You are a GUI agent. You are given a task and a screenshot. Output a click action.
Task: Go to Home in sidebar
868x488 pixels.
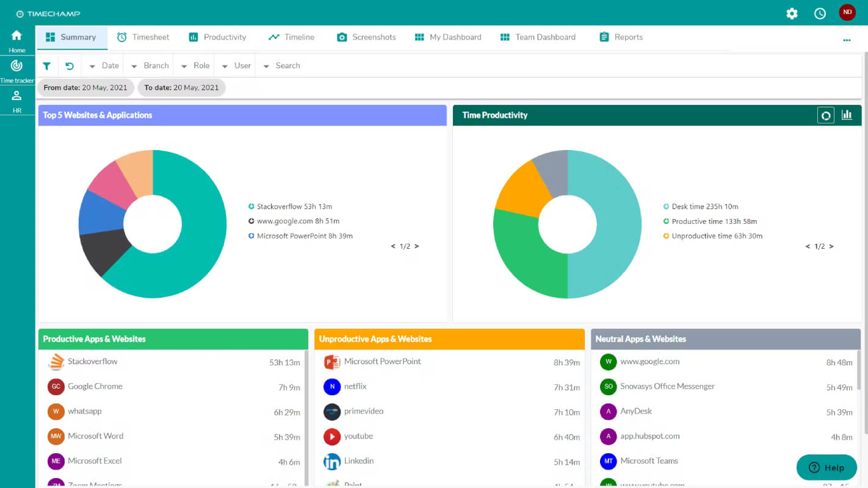coord(17,41)
